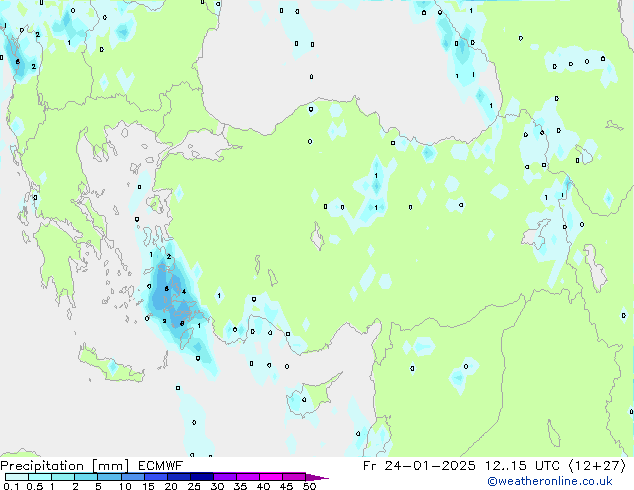The height and width of the screenshot is (490, 634).
Task: Click the 45–50 mm legend swatch
Action: [294, 477]
